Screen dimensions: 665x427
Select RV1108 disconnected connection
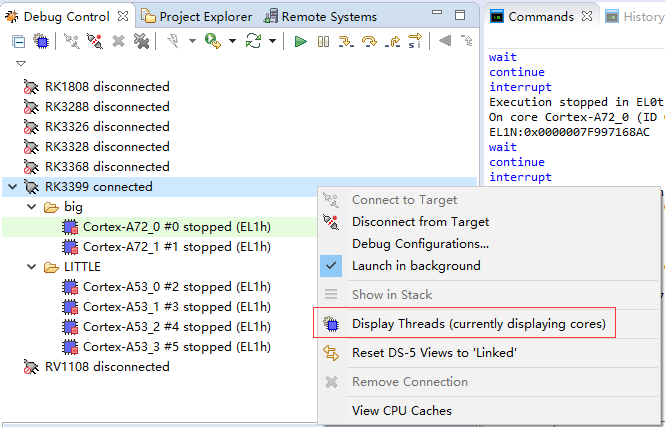tap(107, 366)
